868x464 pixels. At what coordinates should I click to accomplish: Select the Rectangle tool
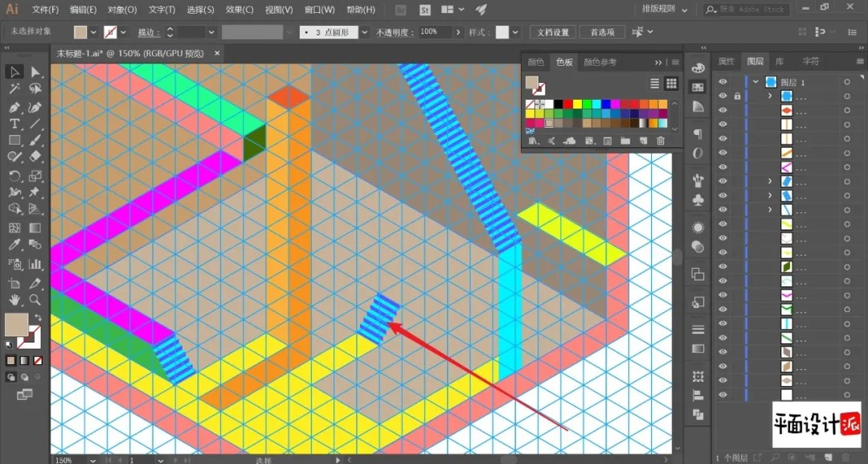coord(14,141)
